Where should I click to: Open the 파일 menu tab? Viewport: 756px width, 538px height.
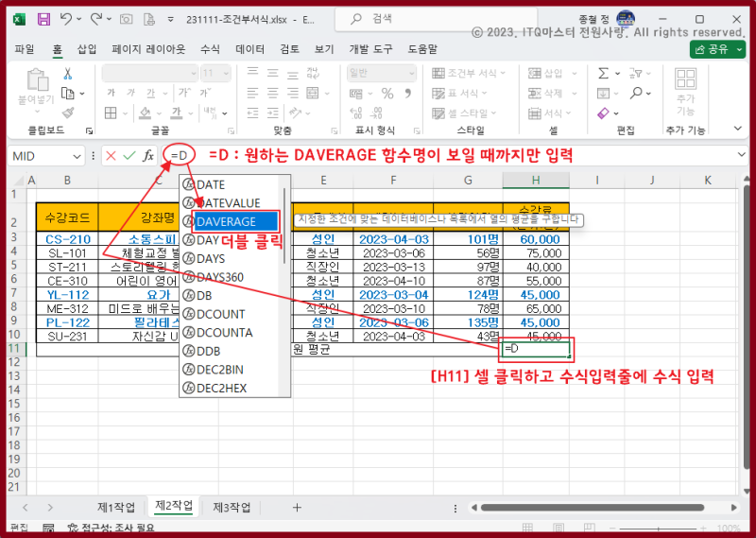click(x=25, y=49)
